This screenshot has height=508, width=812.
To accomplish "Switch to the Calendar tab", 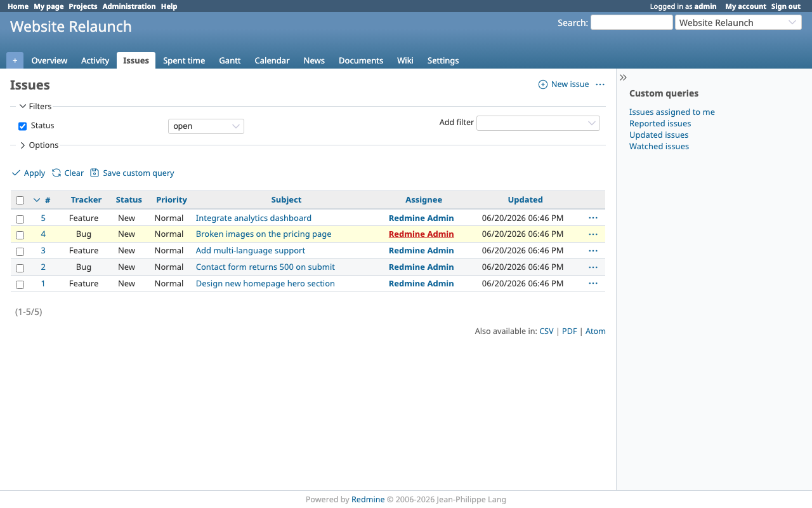I will [x=272, y=60].
